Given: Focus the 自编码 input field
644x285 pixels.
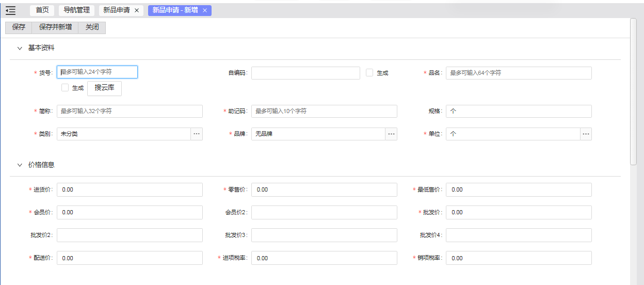Looking at the screenshot, I should (305, 73).
